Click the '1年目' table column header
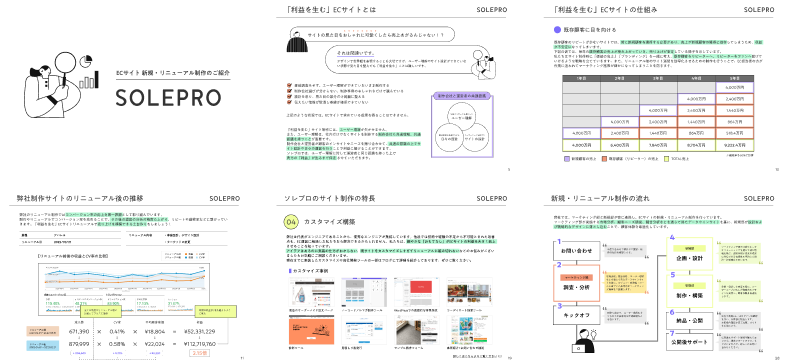Viewport: 800px width, 364px height. point(581,79)
